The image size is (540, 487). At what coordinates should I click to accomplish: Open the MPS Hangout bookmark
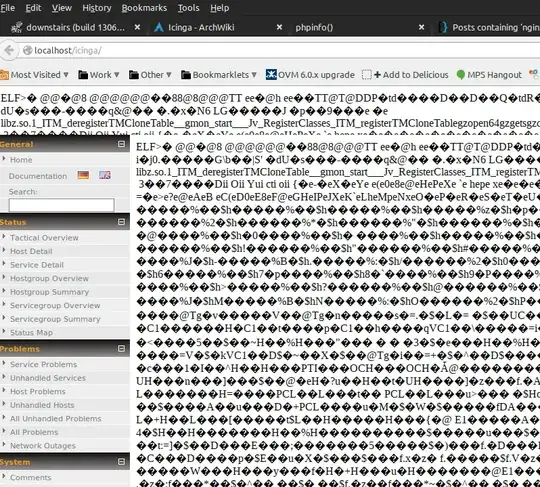(x=489, y=75)
